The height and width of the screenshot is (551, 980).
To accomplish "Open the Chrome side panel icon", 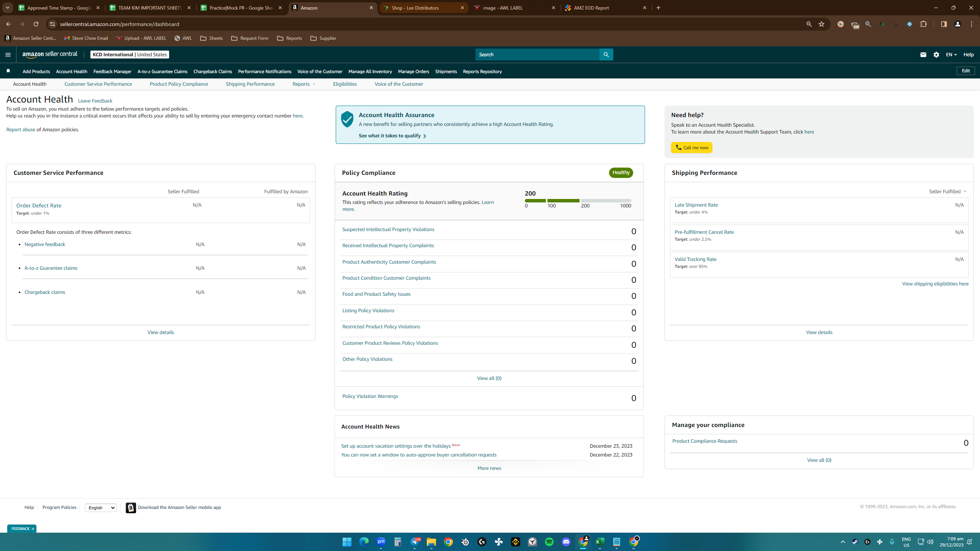I will pos(944,24).
